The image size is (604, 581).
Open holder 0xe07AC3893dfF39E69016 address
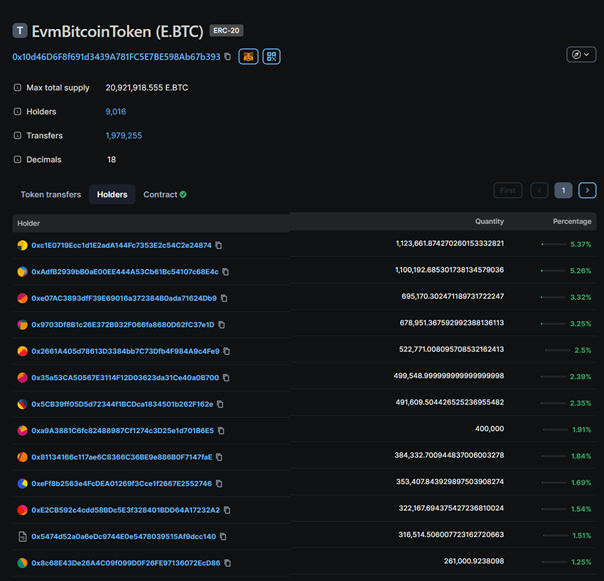pyautogui.click(x=124, y=298)
